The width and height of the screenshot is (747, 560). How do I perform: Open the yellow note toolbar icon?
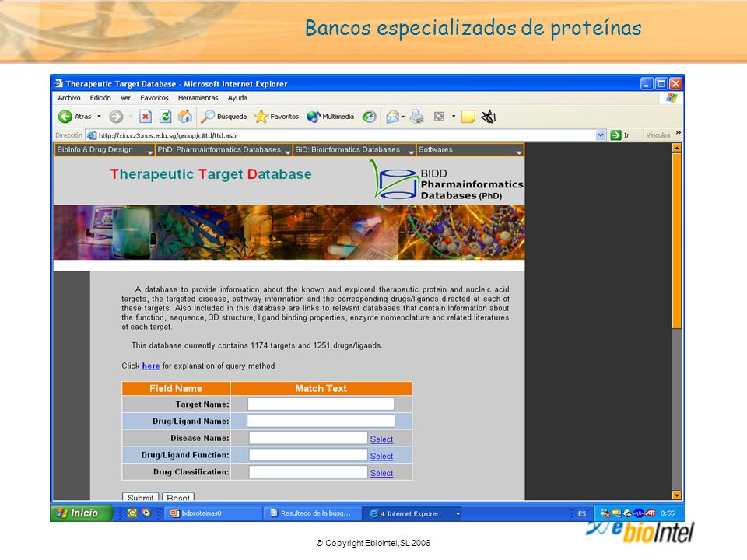[468, 116]
